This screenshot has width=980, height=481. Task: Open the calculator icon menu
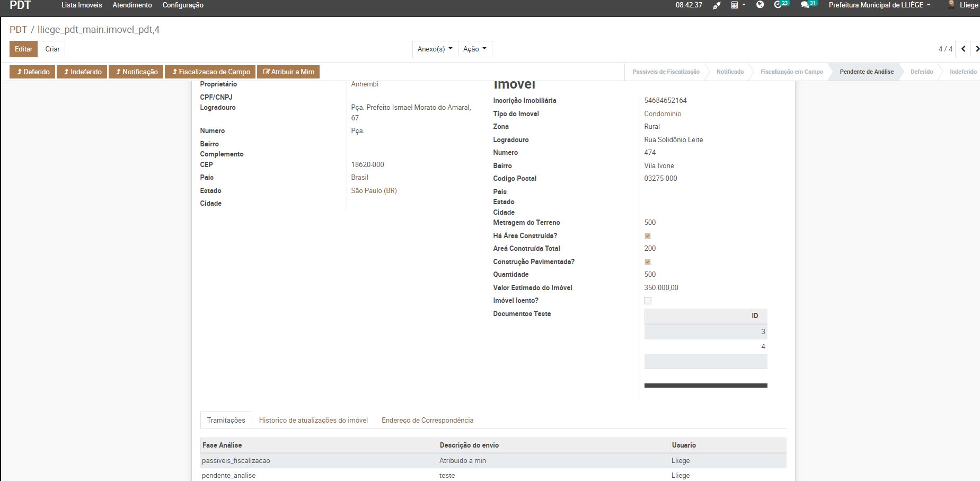coord(738,5)
